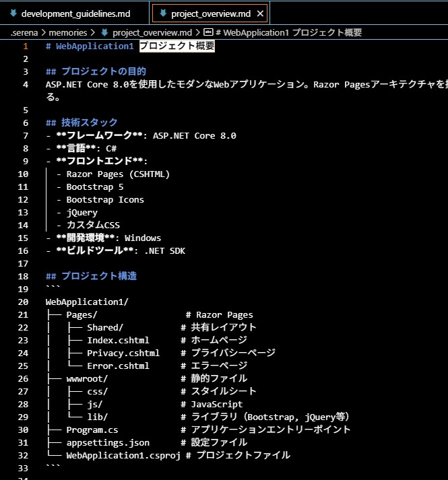This screenshot has height=480, width=448.
Task: Click markdown icon on development_guidelines.md tab
Action: coord(13,13)
